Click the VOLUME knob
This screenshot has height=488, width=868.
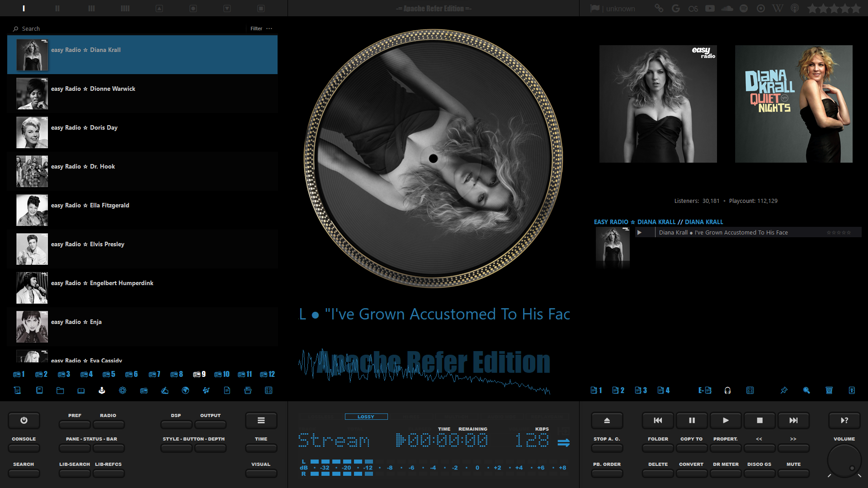pos(844,461)
